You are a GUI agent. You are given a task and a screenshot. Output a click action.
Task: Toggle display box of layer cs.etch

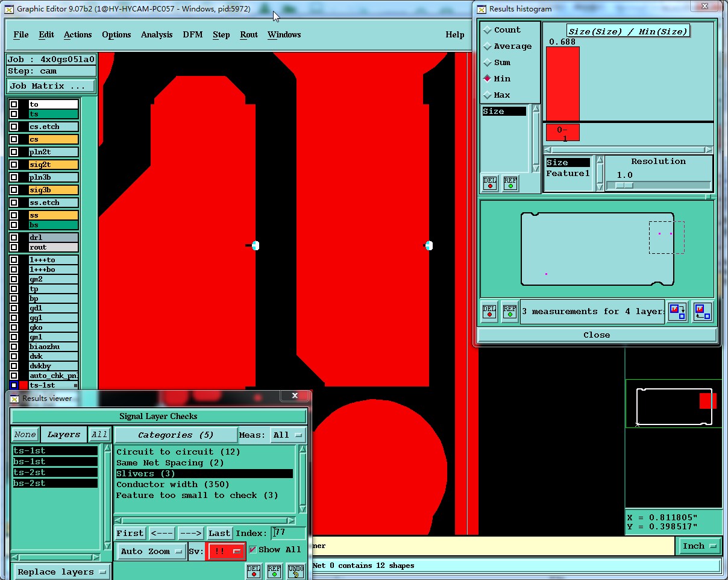[x=14, y=127]
